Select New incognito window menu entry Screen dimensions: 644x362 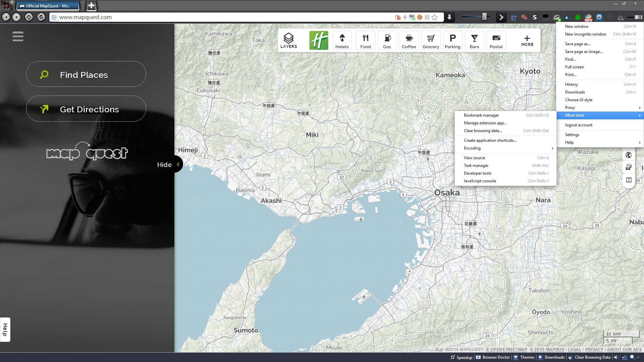[600, 34]
